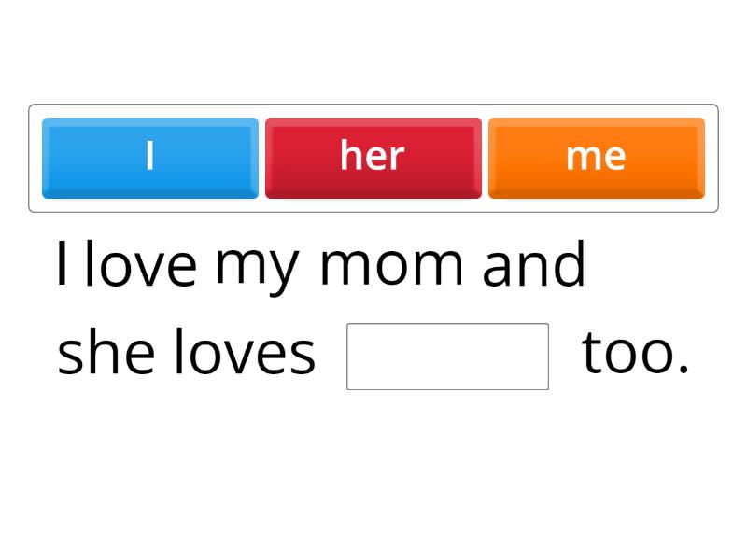Click the word "my" in the sentence
The width and height of the screenshot is (747, 560).
[258, 266]
